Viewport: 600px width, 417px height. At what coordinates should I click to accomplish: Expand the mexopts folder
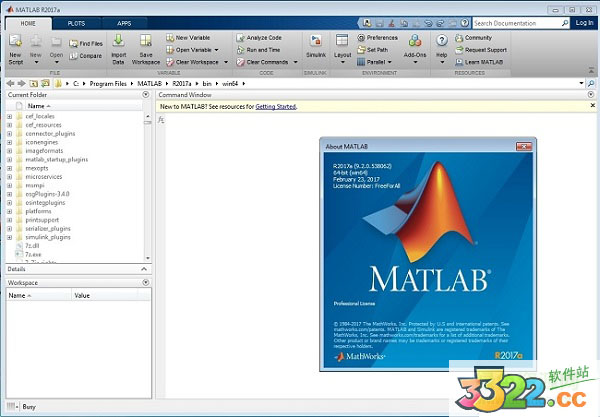[x=10, y=168]
